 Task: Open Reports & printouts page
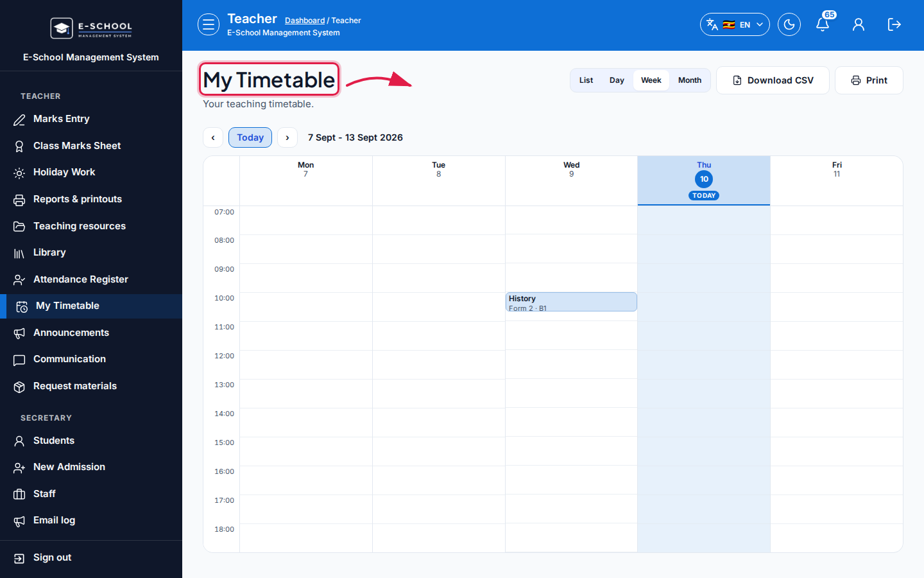91,199
